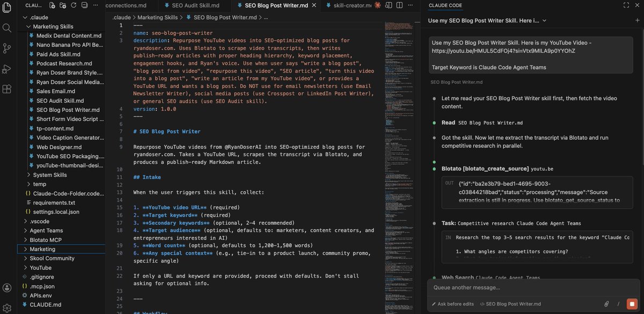
Task: Open the Accounts menu in activity bar
Action: click(x=7, y=288)
